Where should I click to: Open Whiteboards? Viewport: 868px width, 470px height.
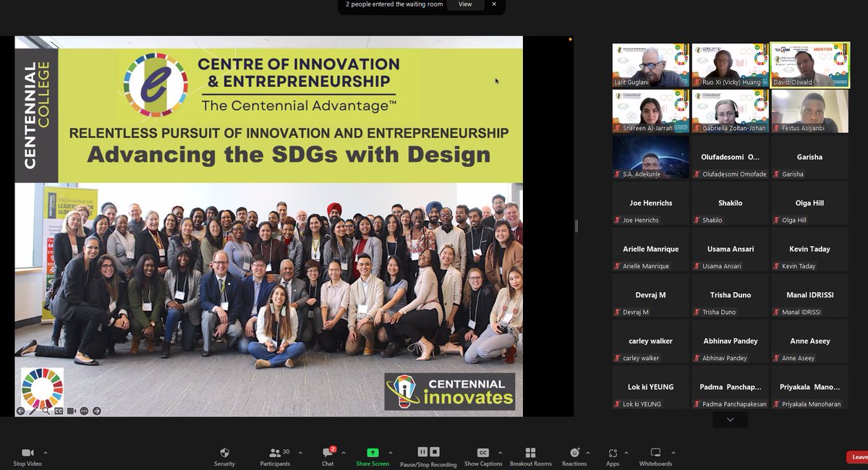coord(655,456)
